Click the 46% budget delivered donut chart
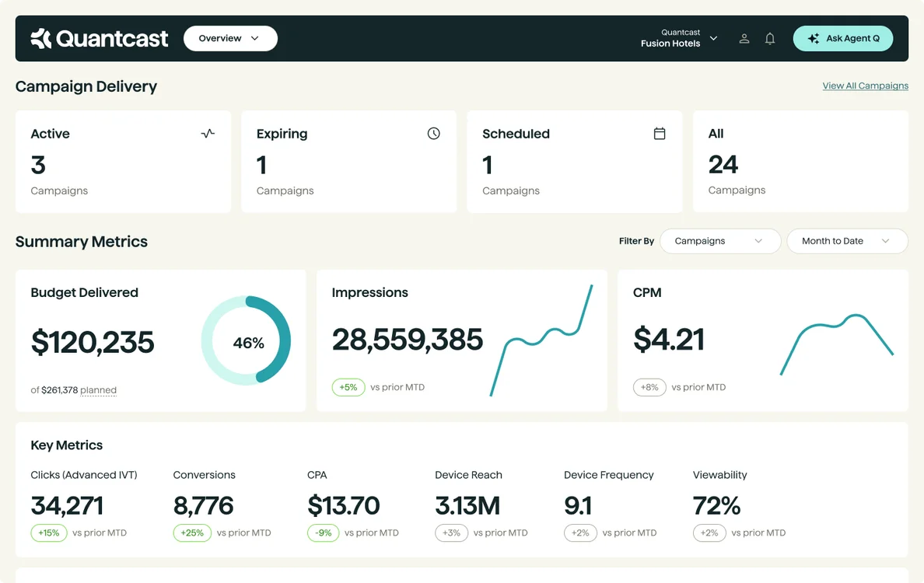The height and width of the screenshot is (583, 924). pos(246,340)
